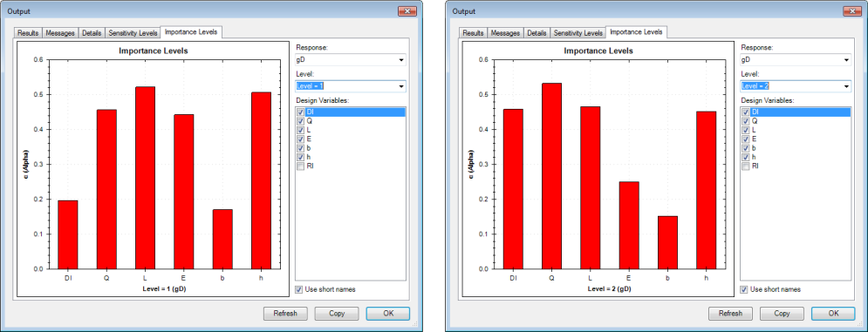
Task: Click the Q bar in Level = 2 chart
Action: pyautogui.click(x=551, y=176)
